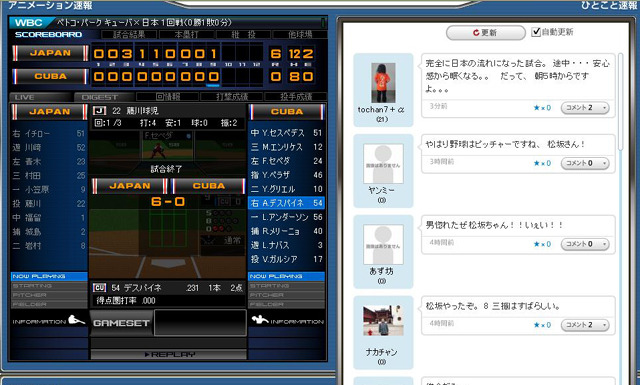Select Japan pitcher 藤川 in lineup
This screenshot has width=640, height=385.
coord(49,204)
